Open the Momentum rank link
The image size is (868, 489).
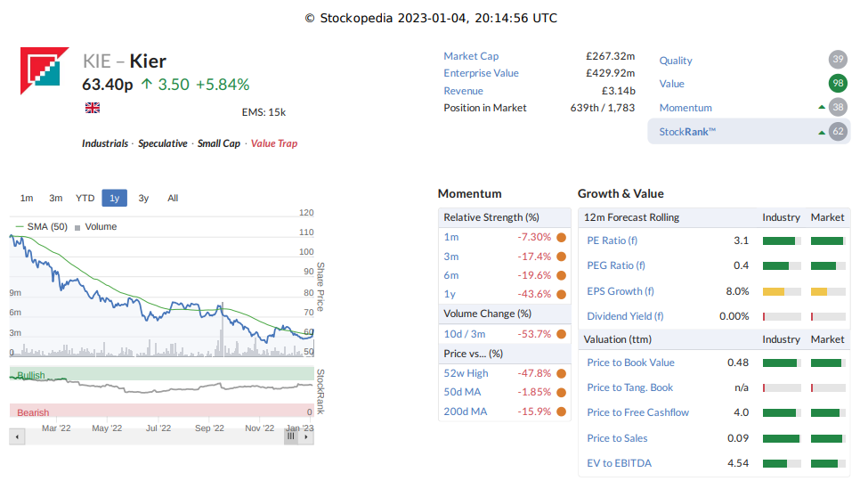[685, 108]
